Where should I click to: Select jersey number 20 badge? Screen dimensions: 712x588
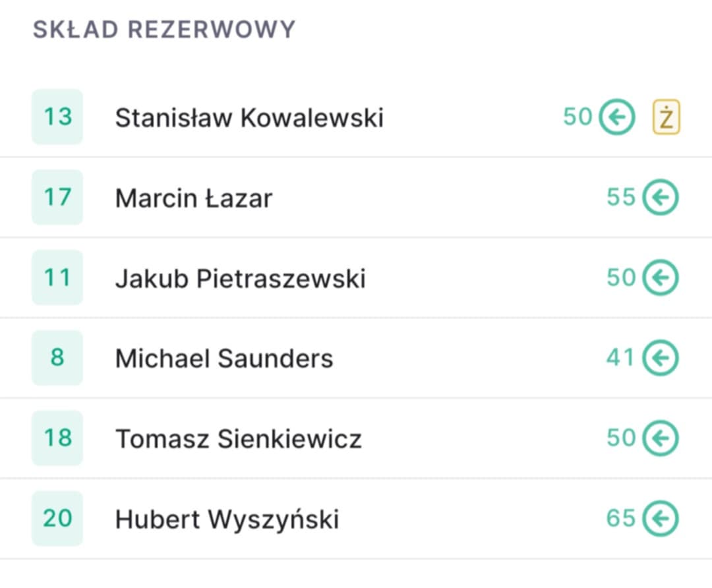57,519
